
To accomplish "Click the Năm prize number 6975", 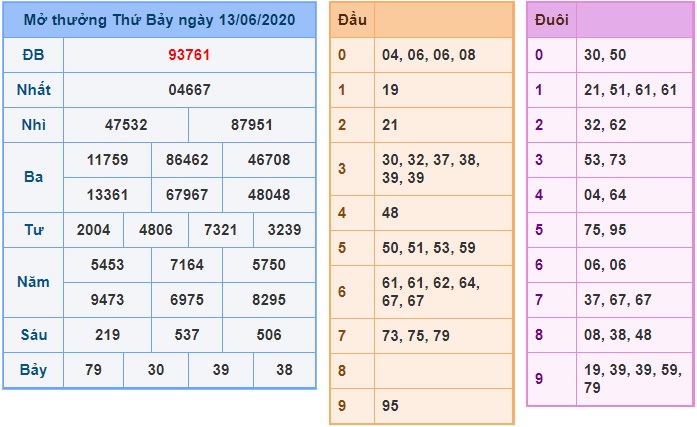I will [187, 300].
